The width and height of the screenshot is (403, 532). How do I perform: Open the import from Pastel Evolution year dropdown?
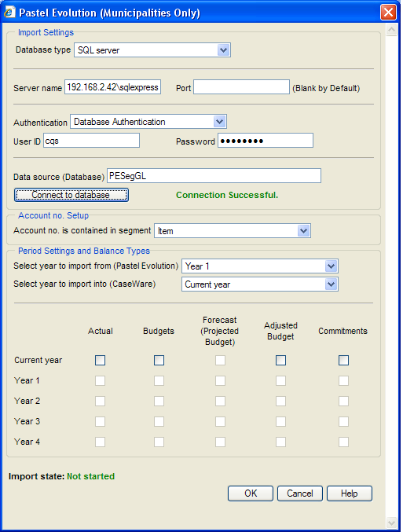click(x=260, y=266)
